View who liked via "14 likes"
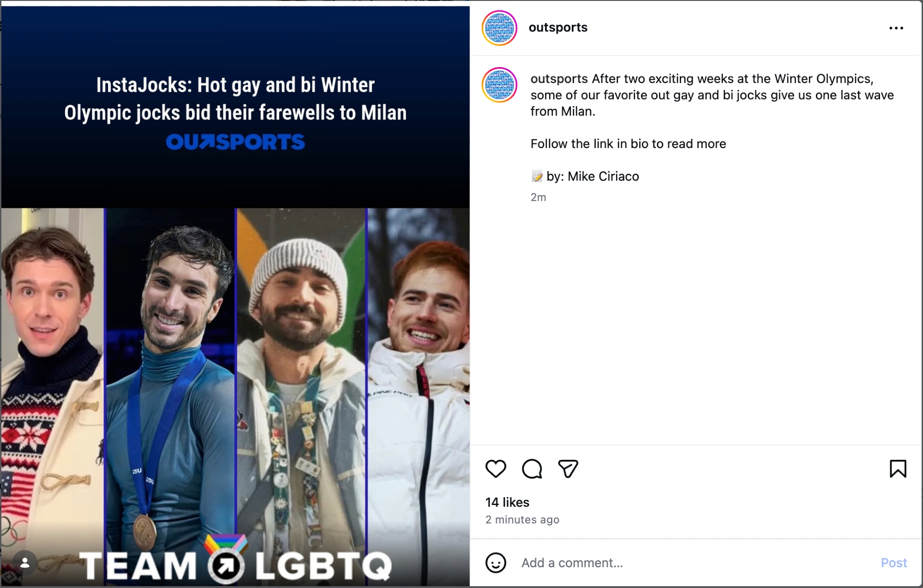Image resolution: width=923 pixels, height=588 pixels. 507,502
